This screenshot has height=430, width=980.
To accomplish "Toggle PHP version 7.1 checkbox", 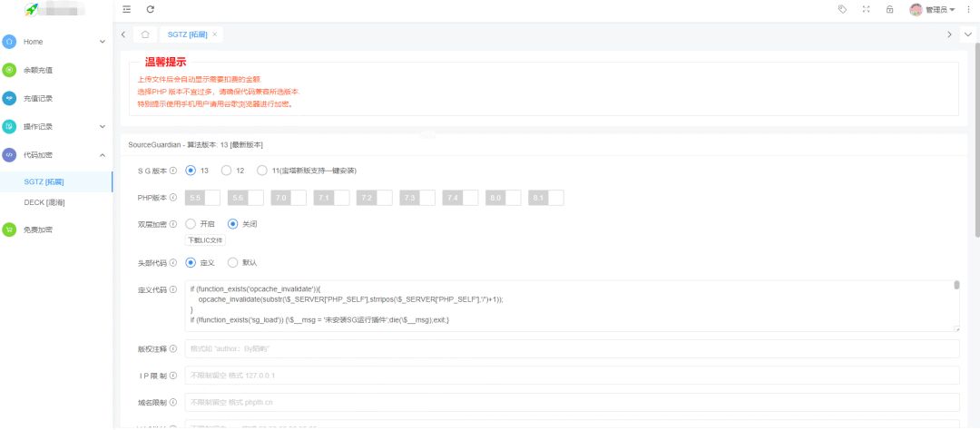I will pos(331,198).
